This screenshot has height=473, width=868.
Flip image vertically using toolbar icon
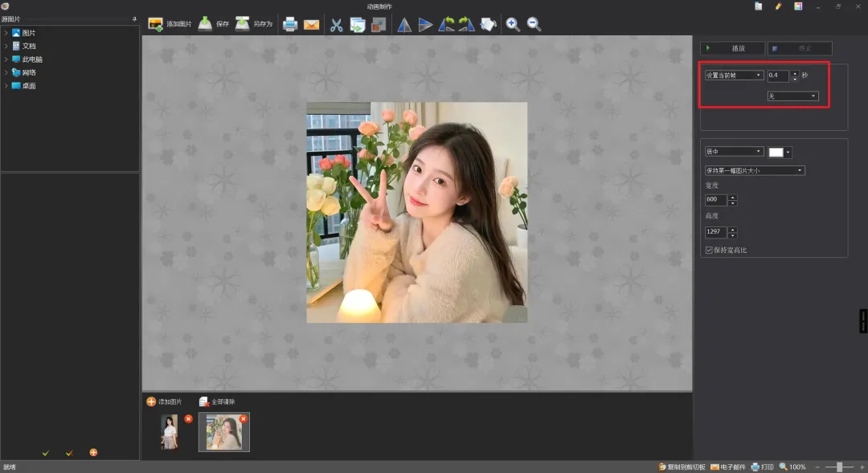(425, 25)
